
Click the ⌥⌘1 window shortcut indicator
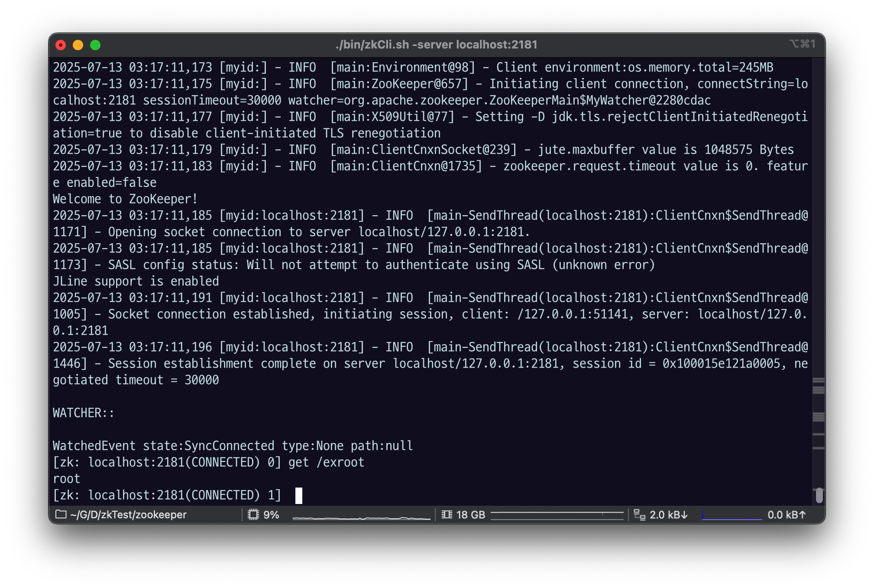[802, 44]
